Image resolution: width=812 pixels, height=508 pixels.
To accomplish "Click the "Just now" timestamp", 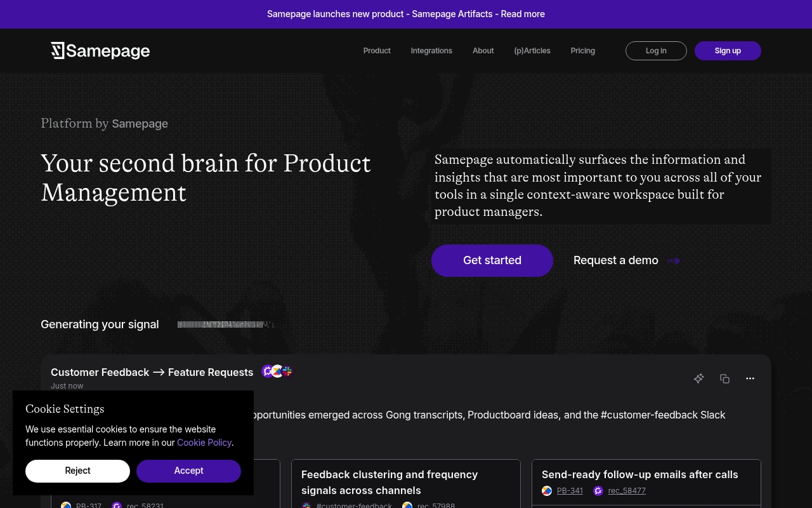I will pos(67,386).
